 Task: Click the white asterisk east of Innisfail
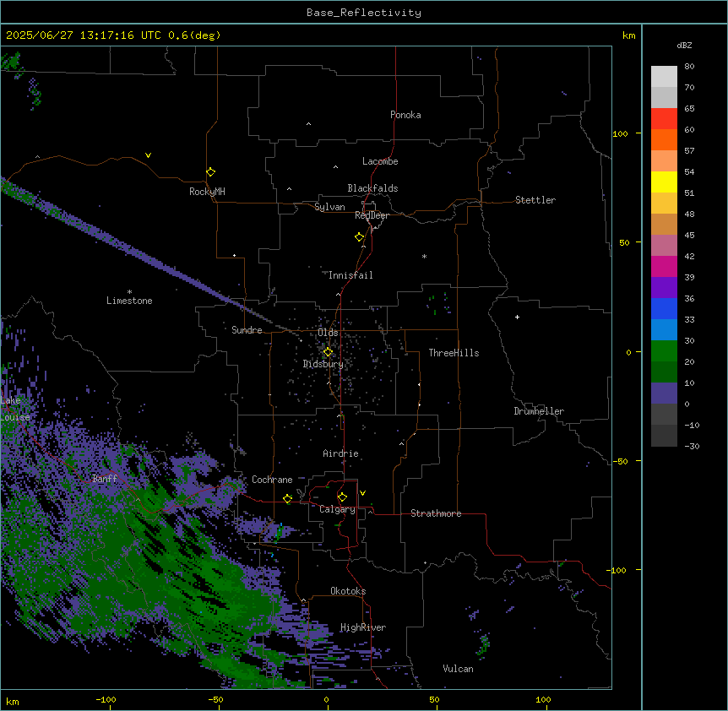(424, 256)
